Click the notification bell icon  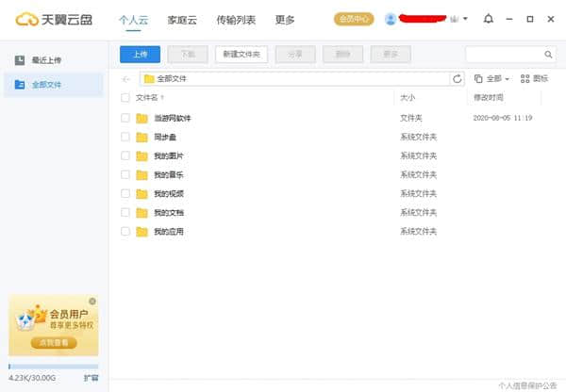488,19
